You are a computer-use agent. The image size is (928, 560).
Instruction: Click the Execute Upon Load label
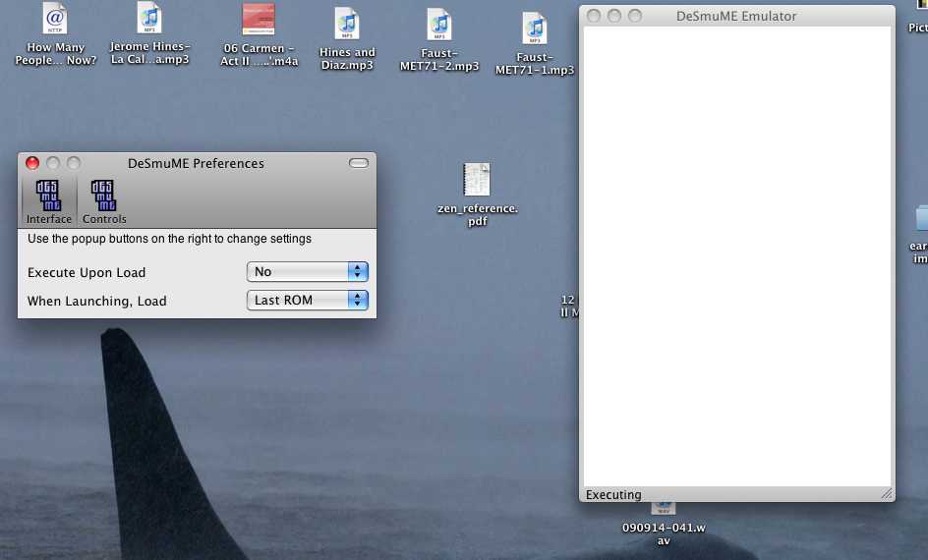coord(87,272)
